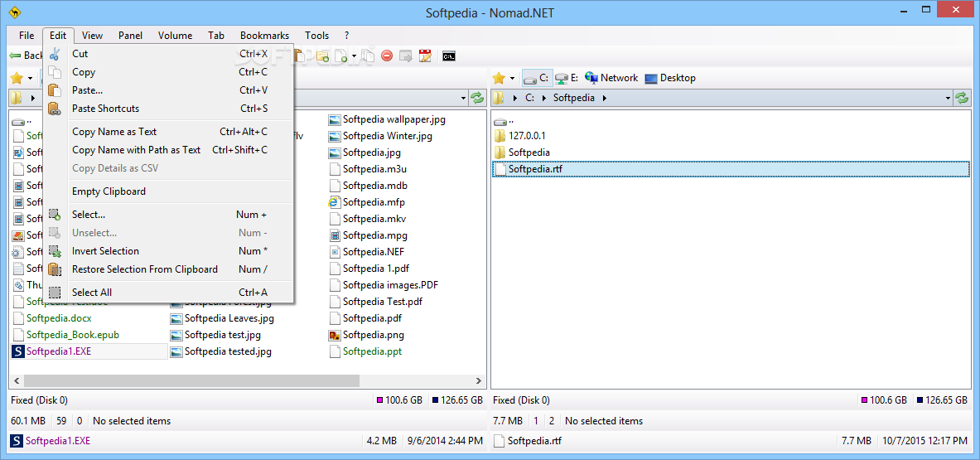
Task: Choose Copy Name as Text
Action: coord(169,132)
